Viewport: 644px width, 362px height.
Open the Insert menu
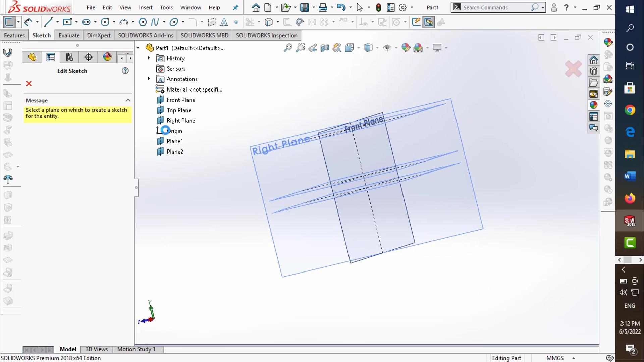click(x=146, y=7)
